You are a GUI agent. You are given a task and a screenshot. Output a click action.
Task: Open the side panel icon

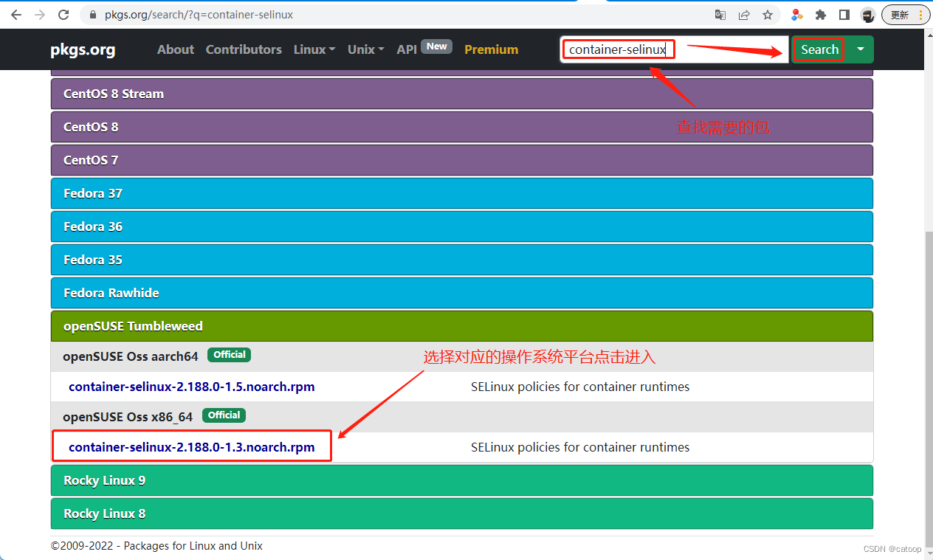(844, 14)
